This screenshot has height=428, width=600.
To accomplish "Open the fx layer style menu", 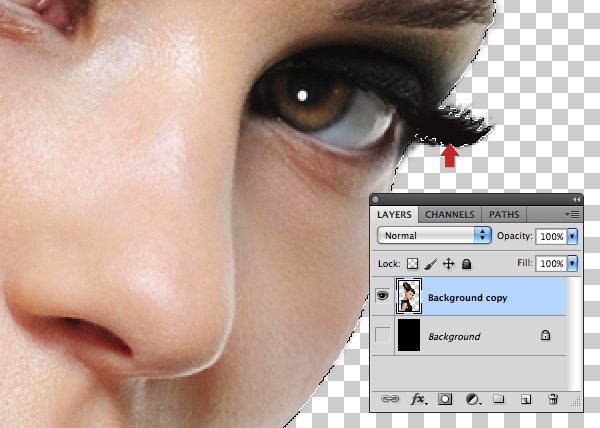I will (x=419, y=399).
